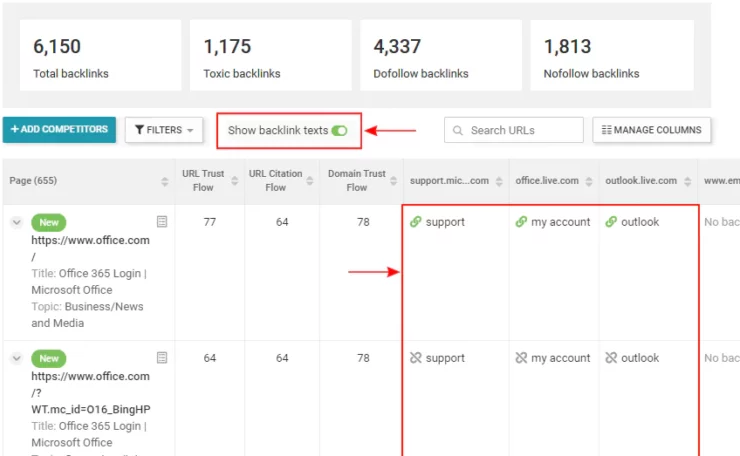Expand the first office.com row chevron
Image resolution: width=740 pixels, height=456 pixels.
tap(17, 222)
